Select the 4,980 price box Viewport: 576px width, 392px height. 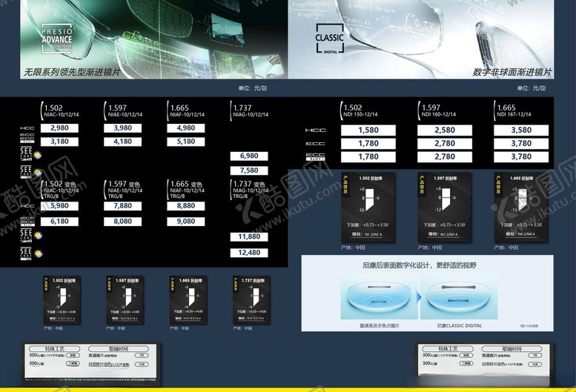(186, 128)
